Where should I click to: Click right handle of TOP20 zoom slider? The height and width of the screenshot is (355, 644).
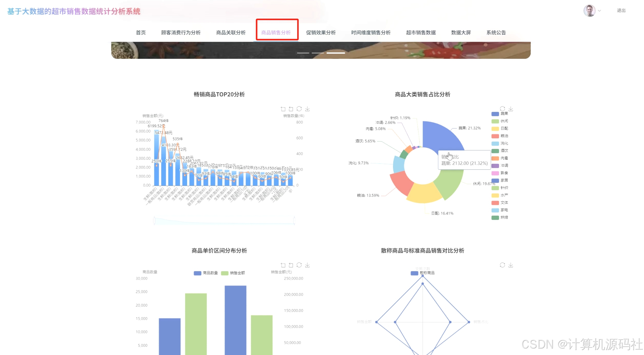pos(294,221)
